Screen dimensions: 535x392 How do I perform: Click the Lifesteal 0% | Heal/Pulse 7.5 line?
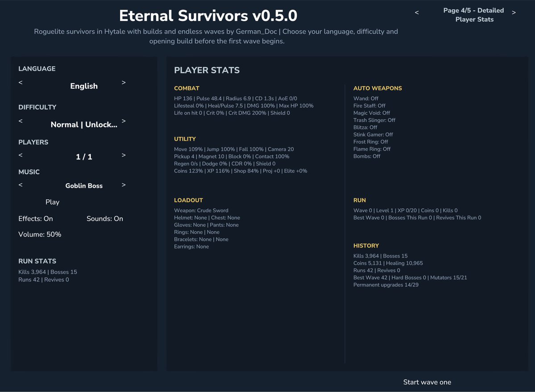pos(244,106)
